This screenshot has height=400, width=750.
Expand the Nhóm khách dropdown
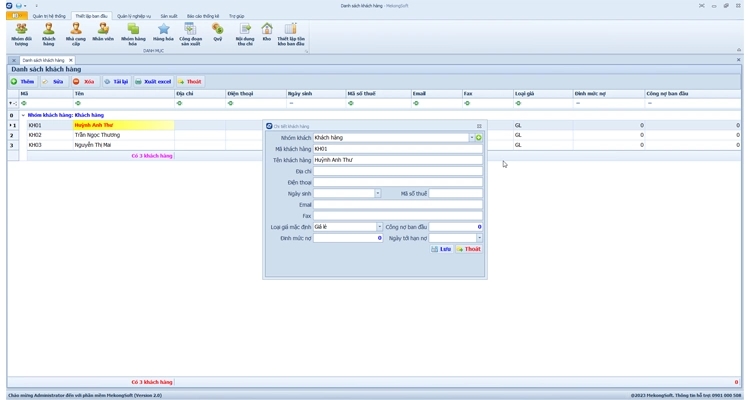point(471,137)
